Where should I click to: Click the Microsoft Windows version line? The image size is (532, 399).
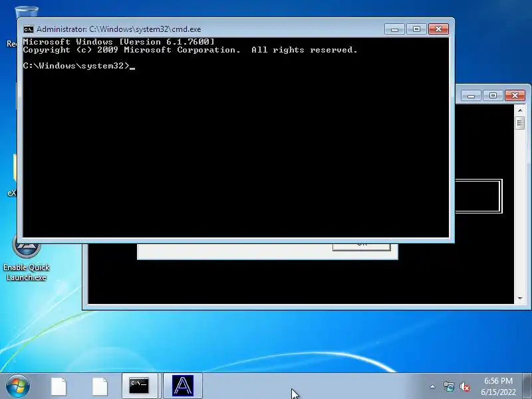pos(119,42)
